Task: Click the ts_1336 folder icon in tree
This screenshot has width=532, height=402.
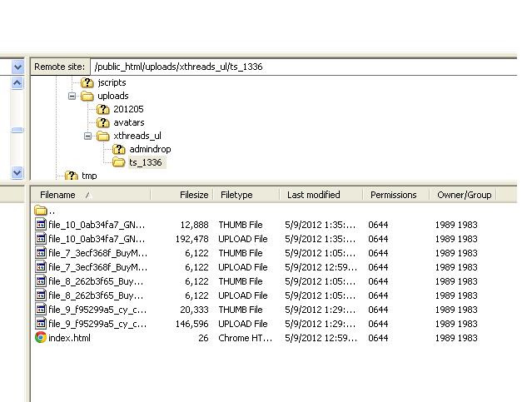Action: coord(119,162)
